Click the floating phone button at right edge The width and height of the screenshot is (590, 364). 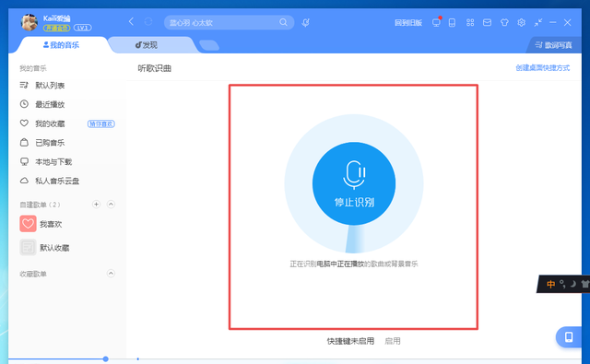pyautogui.click(x=569, y=337)
